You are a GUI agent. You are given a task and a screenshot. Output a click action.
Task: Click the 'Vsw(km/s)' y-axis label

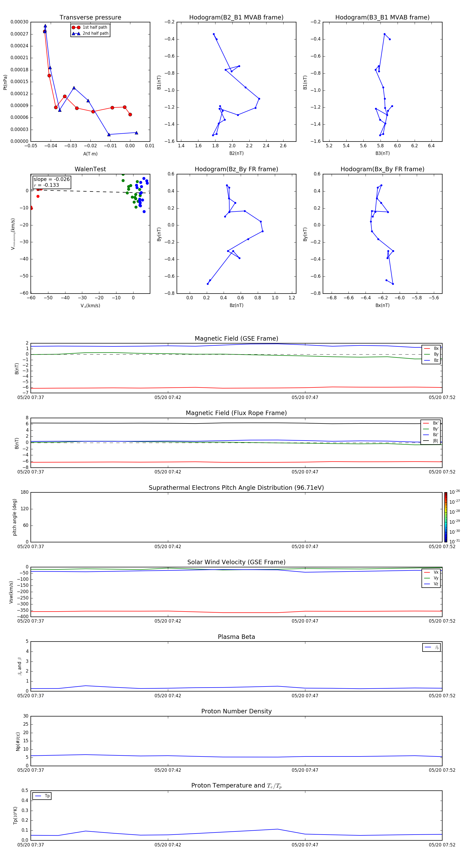[x=11, y=592]
